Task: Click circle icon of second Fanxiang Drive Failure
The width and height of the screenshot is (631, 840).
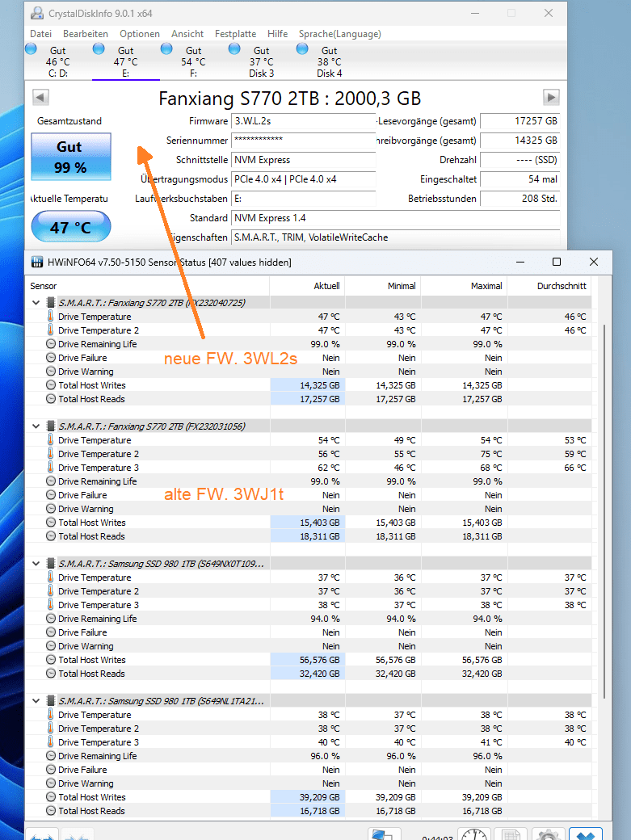Action: pyautogui.click(x=51, y=495)
